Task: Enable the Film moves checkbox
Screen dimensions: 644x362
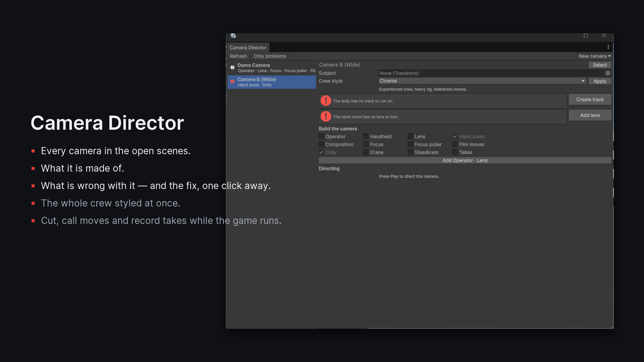Action: (x=455, y=144)
